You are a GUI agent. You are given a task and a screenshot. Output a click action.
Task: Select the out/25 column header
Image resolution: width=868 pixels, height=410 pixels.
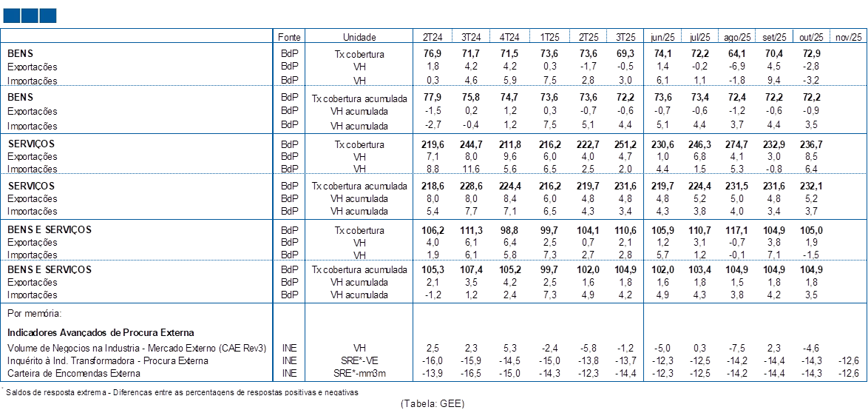tap(812, 36)
